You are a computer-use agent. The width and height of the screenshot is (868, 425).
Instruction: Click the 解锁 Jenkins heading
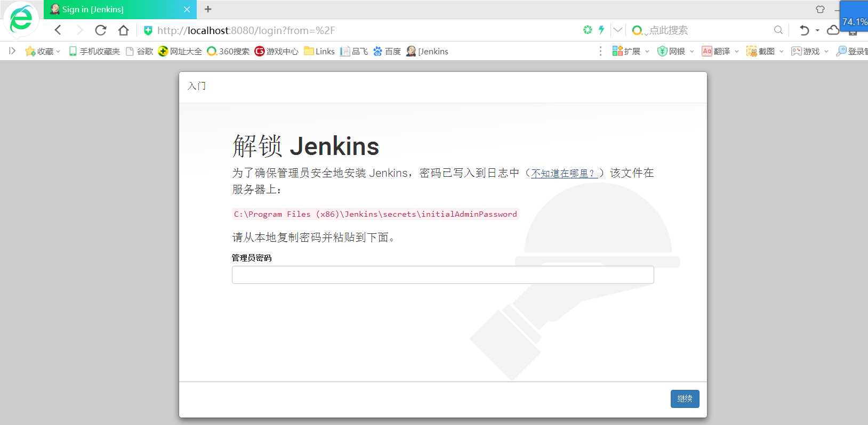[x=306, y=146]
